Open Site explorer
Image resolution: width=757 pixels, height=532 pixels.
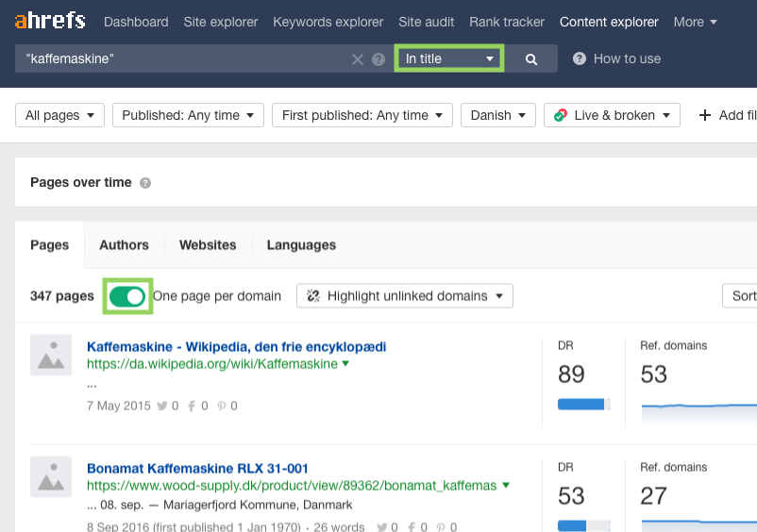point(221,22)
